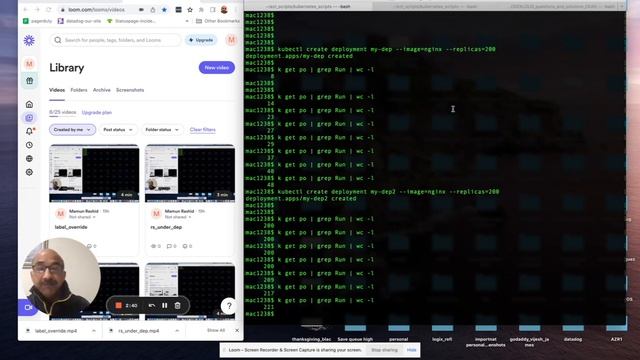Click Hide in the sharing banner
The width and height of the screenshot is (640, 360).
click(411, 350)
